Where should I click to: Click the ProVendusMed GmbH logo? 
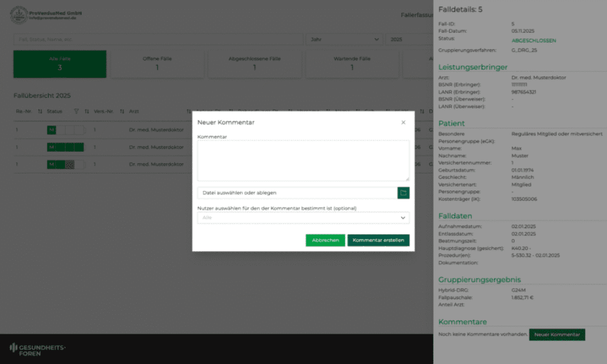(x=19, y=15)
